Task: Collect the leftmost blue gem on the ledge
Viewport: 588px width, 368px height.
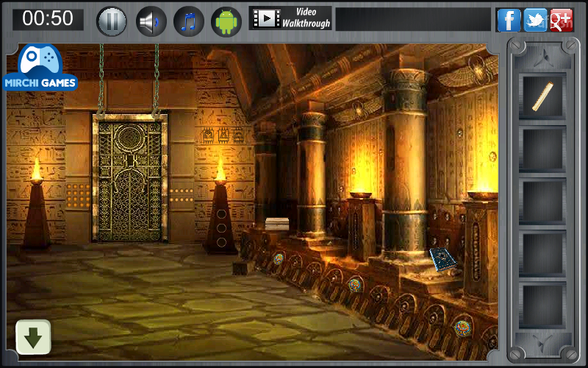Action: 279,258
